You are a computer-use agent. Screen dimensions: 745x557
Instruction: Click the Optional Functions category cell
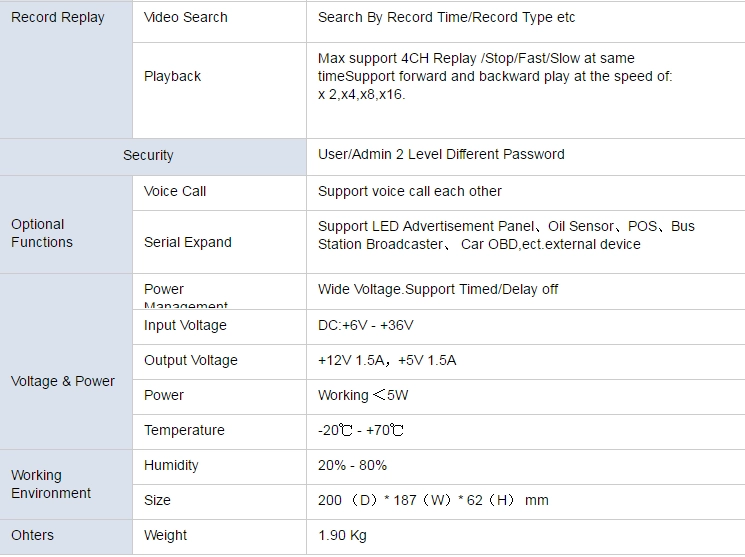pos(66,224)
